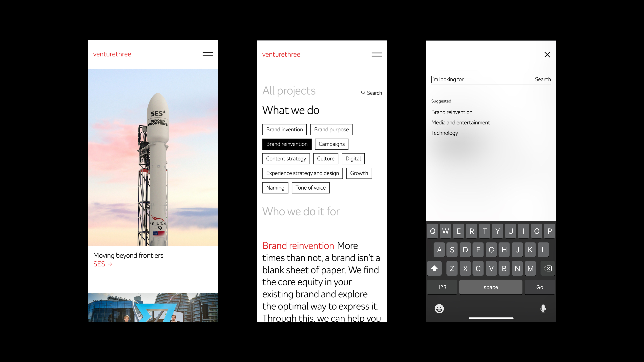The width and height of the screenshot is (644, 362).
Task: Expand the All projects heading
Action: pos(289,91)
